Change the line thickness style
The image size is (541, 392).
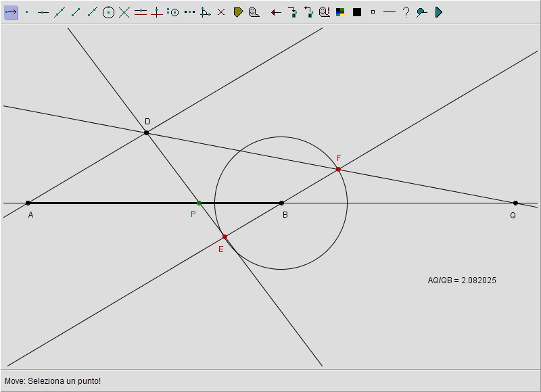coord(389,12)
